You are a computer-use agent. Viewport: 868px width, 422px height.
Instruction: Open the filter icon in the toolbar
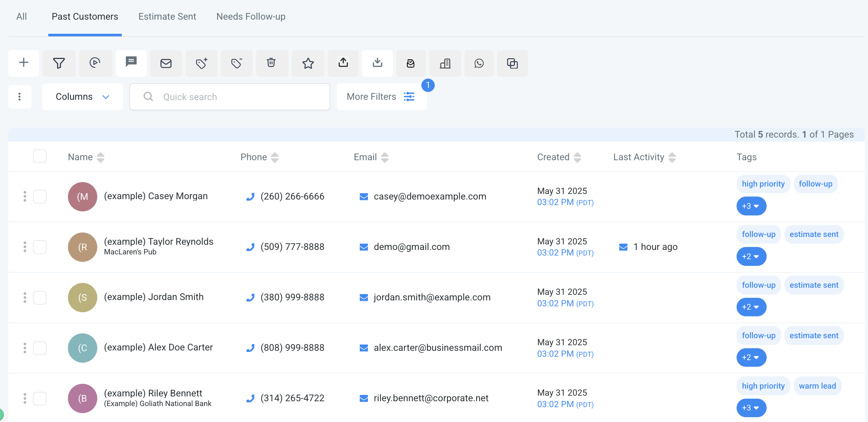tap(59, 63)
